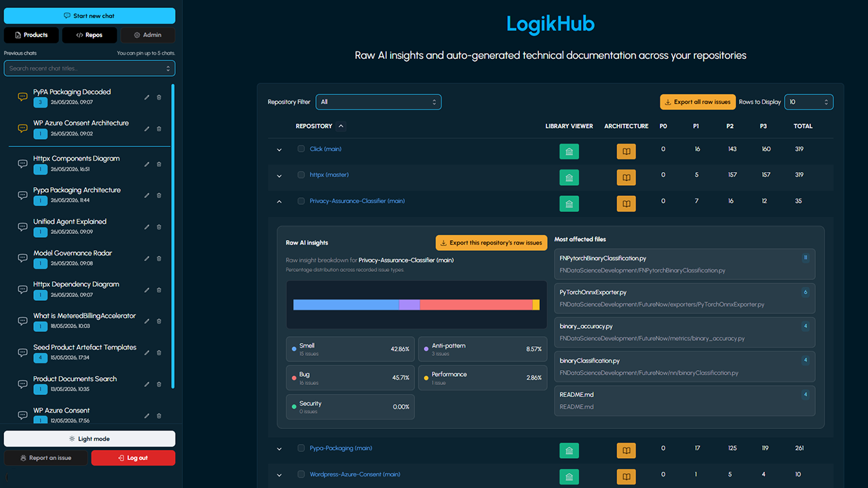868x488 pixels.
Task: Tick the Click (main) repository checkbox
Action: click(301, 149)
